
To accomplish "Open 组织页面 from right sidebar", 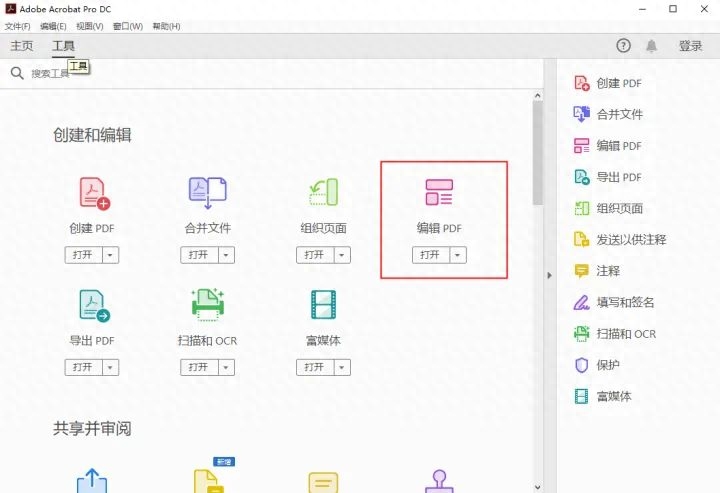I will (608, 208).
